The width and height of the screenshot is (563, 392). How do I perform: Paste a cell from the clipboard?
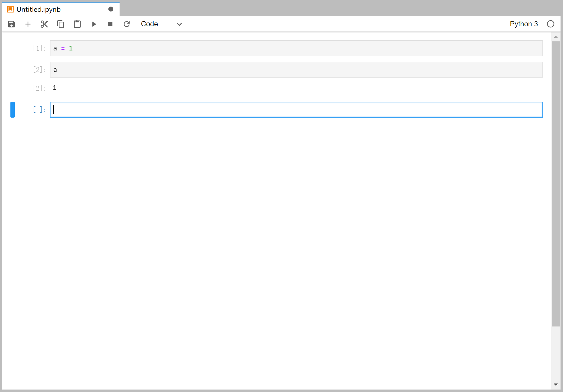77,24
